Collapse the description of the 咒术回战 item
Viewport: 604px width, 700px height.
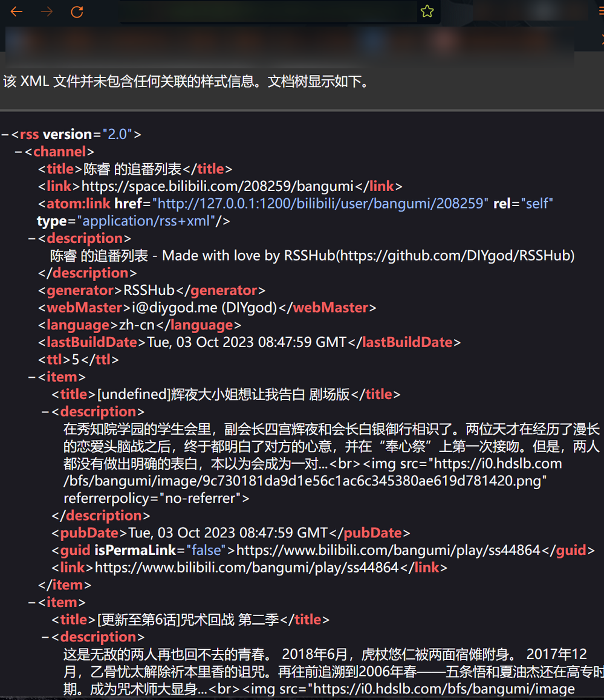(x=45, y=637)
